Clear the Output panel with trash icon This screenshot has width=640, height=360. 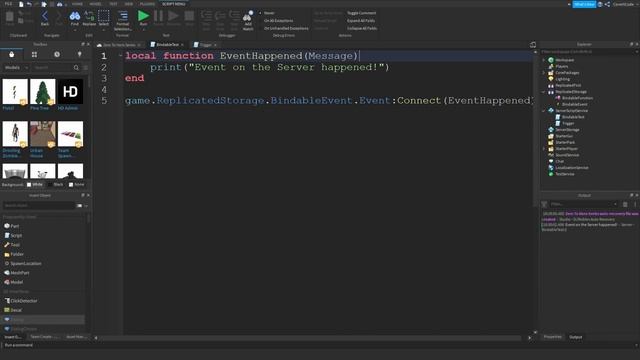(x=625, y=204)
